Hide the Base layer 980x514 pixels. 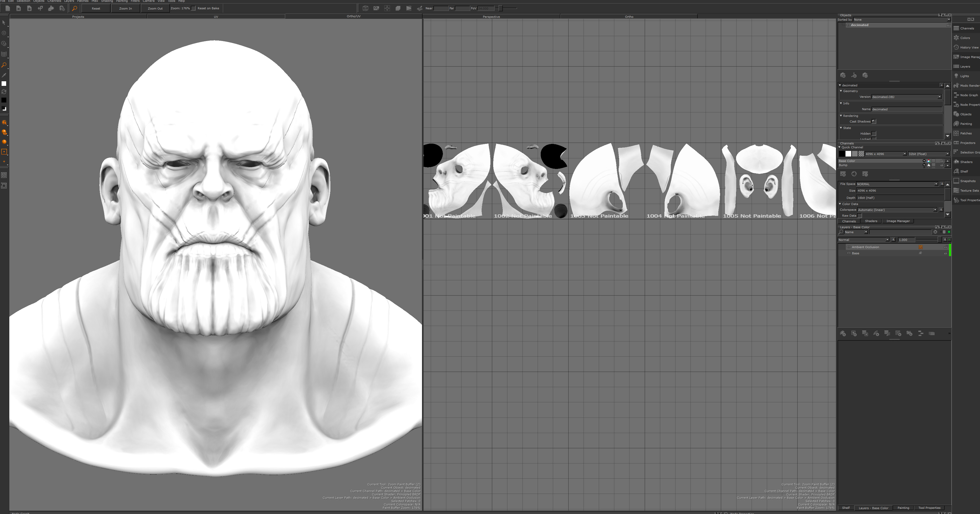tap(849, 253)
